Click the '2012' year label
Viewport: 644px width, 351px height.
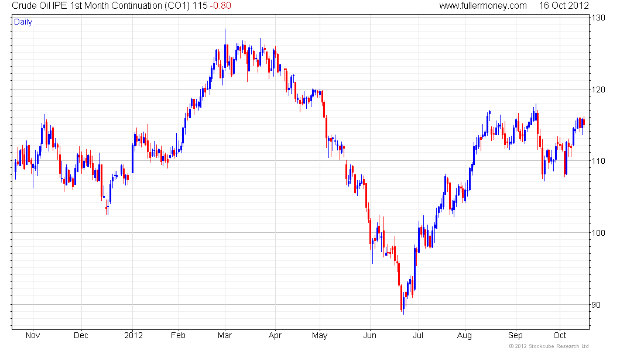point(133,335)
